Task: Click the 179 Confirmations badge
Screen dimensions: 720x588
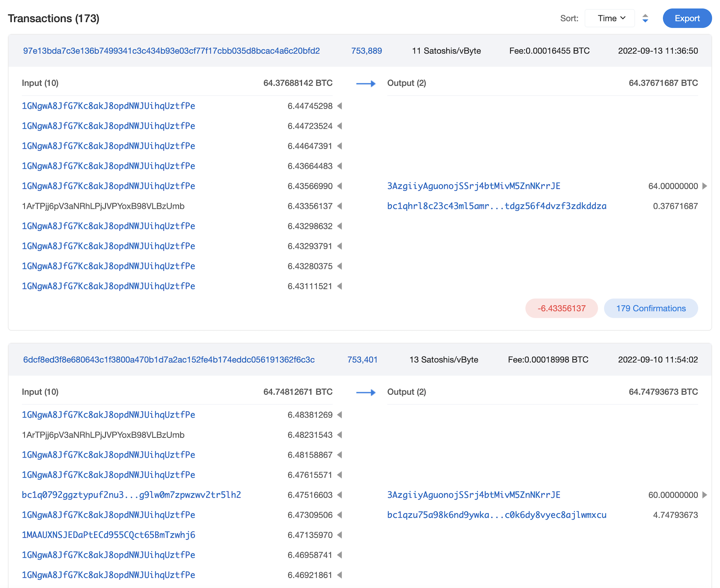Action: click(x=651, y=308)
